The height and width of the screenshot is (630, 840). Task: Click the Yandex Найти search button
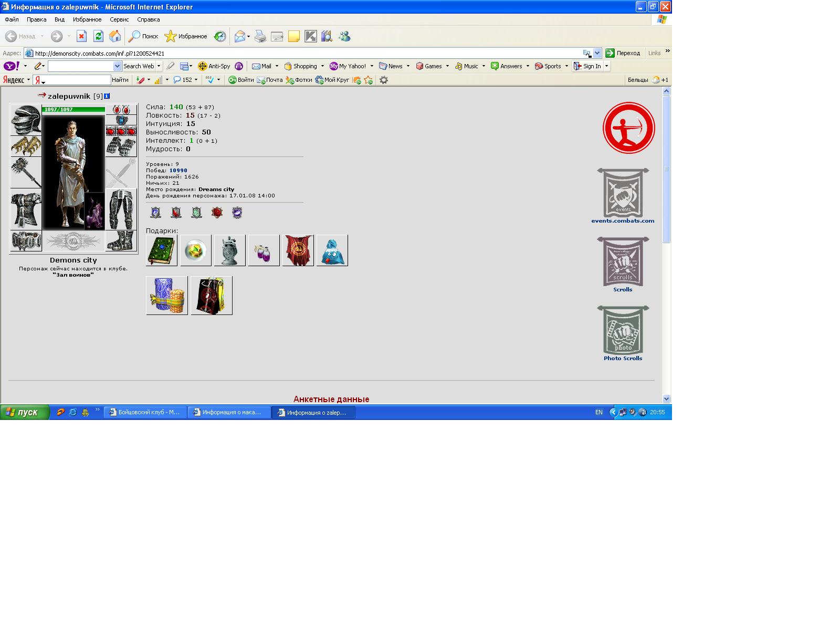tap(120, 80)
